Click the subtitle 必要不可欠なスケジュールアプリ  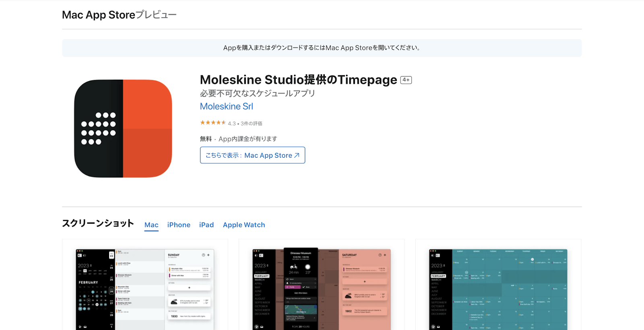pyautogui.click(x=258, y=93)
